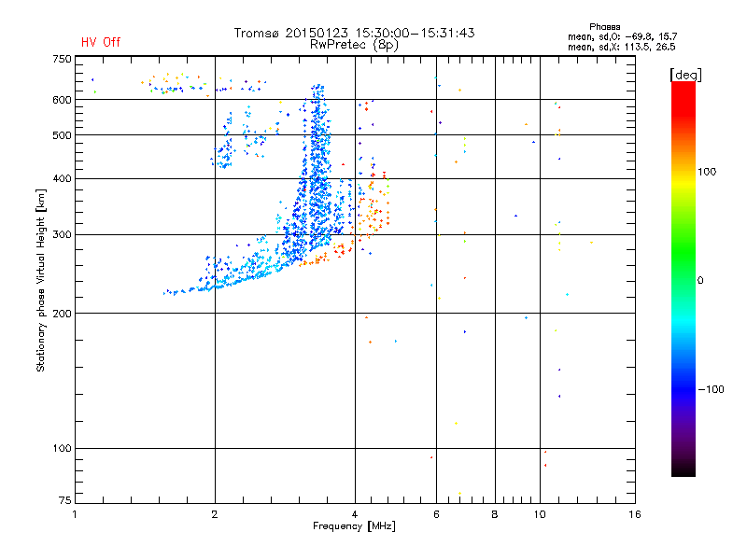Click the 'Phases' header text
Image resolution: width=747 pixels, height=560 pixels.
(604, 27)
